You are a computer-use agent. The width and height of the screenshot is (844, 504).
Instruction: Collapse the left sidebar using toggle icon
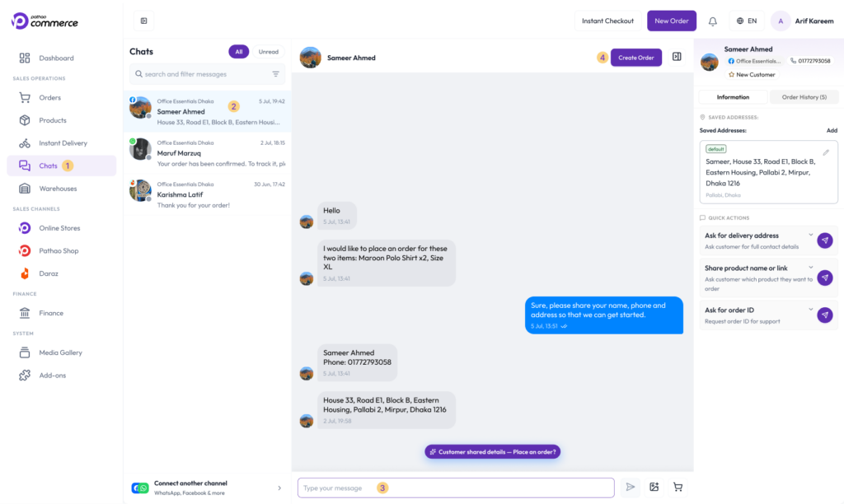point(143,21)
